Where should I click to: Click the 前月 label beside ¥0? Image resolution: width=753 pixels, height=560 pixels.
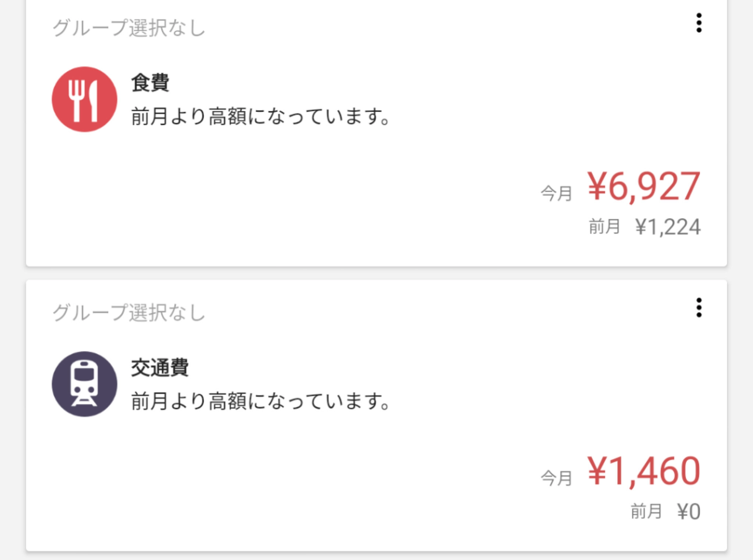click(x=646, y=511)
